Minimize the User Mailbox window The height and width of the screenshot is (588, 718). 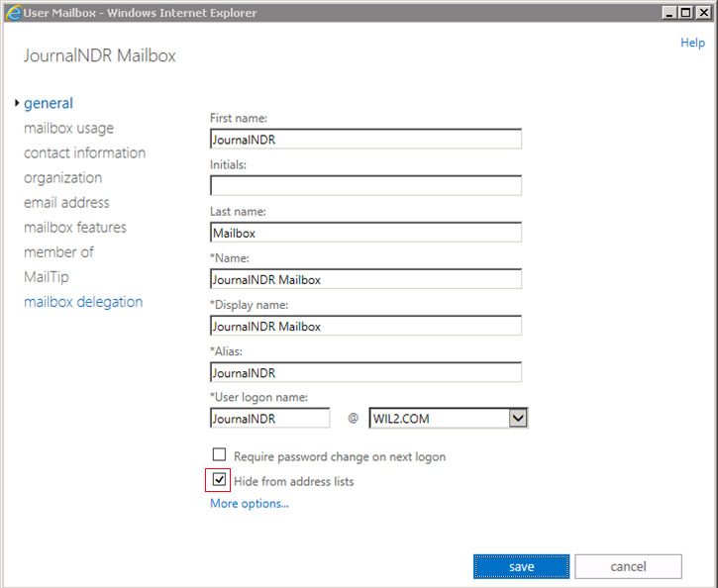pos(669,13)
